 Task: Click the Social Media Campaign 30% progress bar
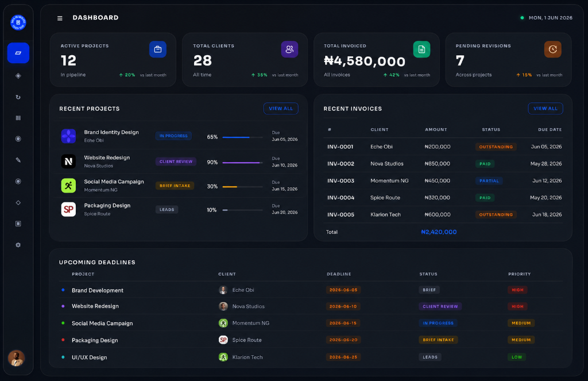pyautogui.click(x=242, y=187)
